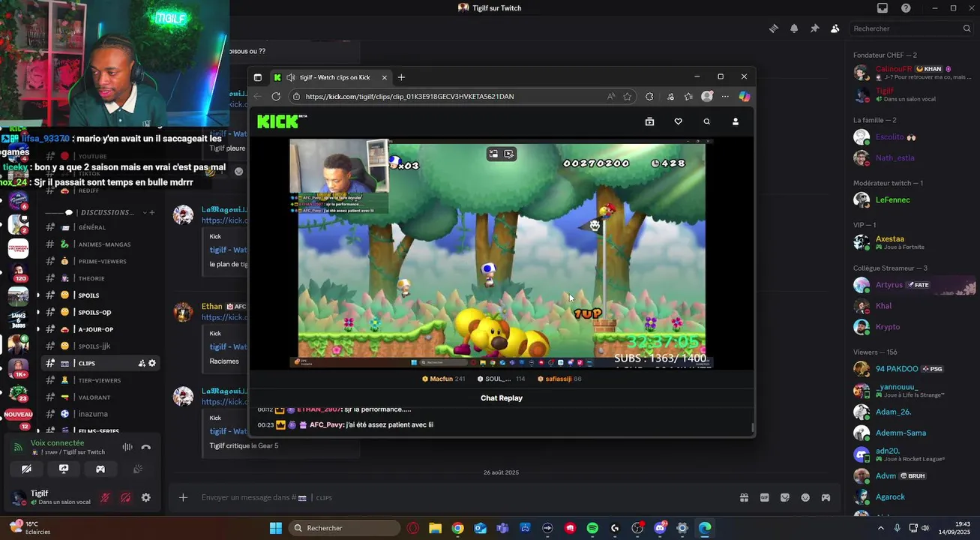Click the message box for CLIPS
The image size is (980, 540).
pyautogui.click(x=465, y=497)
